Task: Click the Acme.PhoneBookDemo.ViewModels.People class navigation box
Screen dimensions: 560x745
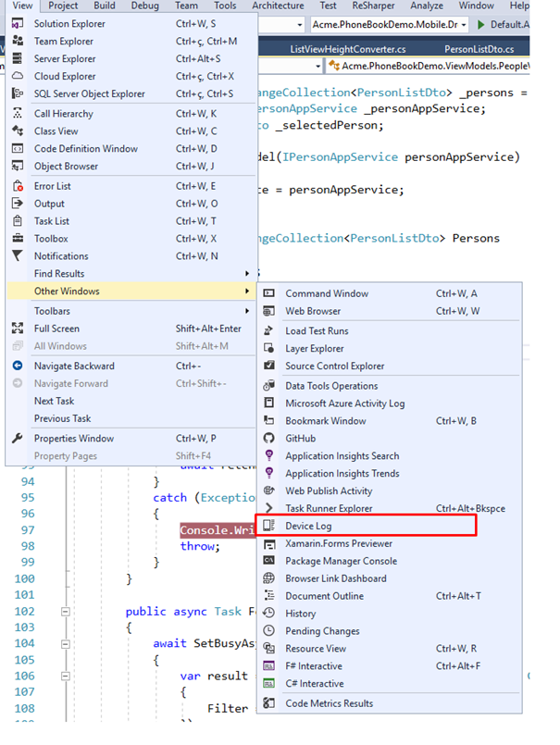Action: click(428, 66)
